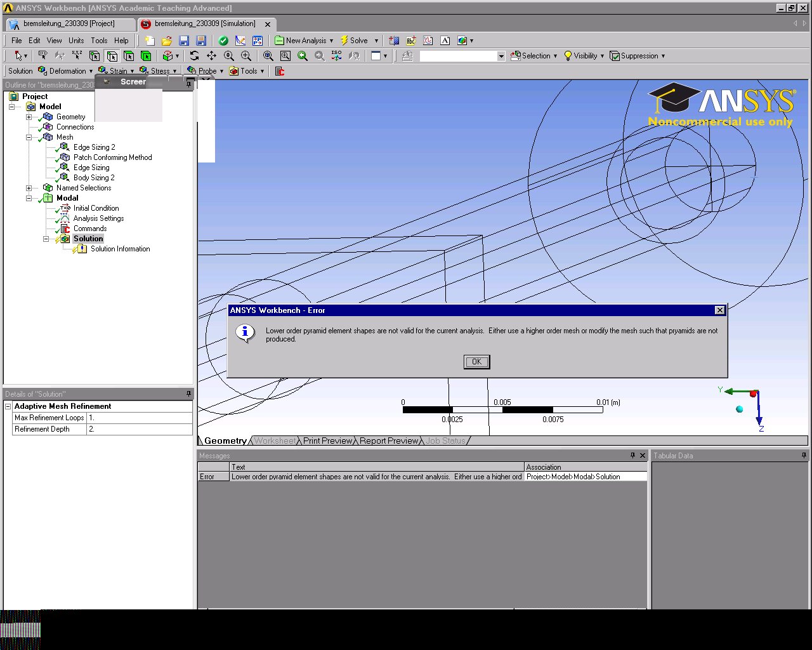This screenshot has width=812, height=650.
Task: Click the letter A comment icon
Action: coord(445,41)
